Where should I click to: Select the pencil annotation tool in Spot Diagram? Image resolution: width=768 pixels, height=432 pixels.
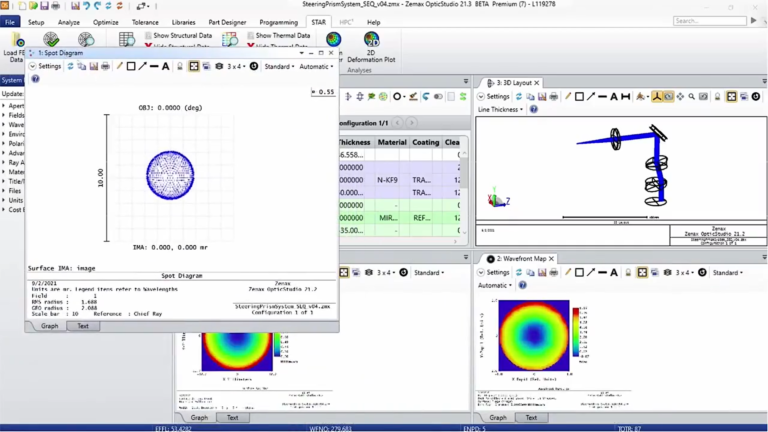pos(119,66)
